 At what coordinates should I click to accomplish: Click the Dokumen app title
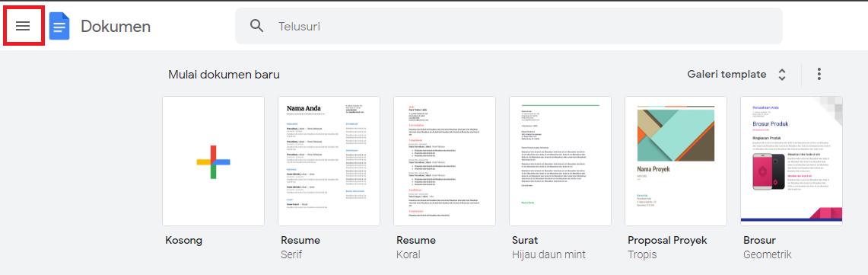[116, 26]
